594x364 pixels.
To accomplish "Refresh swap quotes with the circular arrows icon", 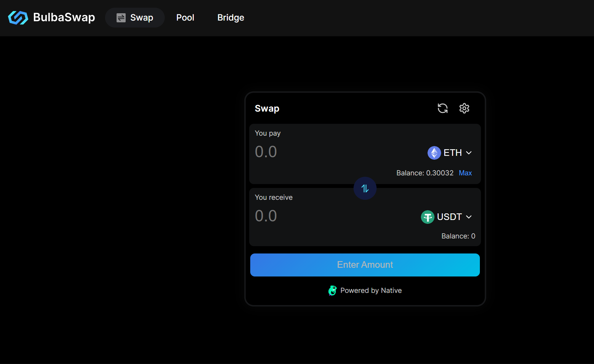I will tap(443, 108).
